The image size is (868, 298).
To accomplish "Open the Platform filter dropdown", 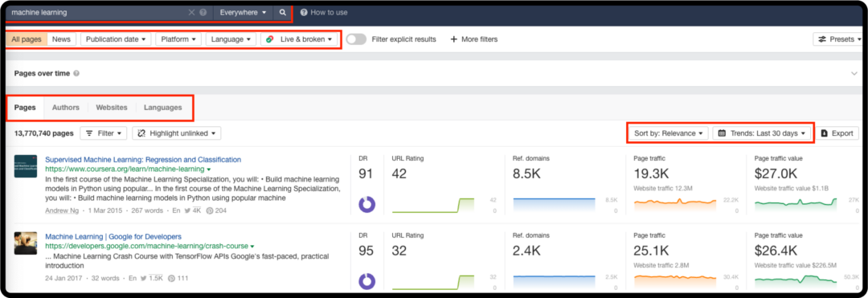I will [x=178, y=39].
